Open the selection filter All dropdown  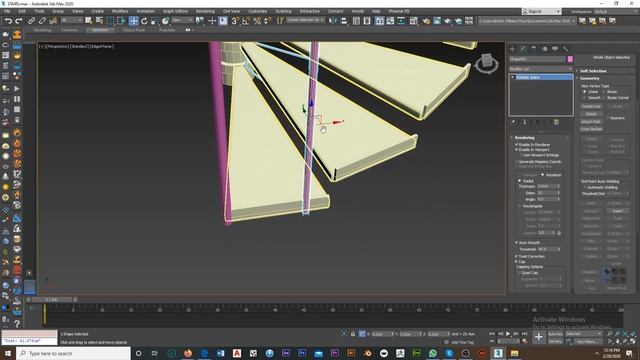tap(71, 20)
